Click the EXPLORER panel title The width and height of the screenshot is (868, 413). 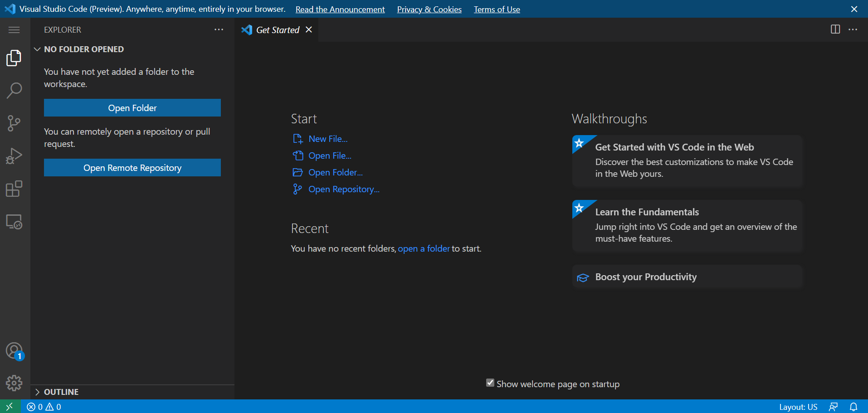[x=63, y=30]
